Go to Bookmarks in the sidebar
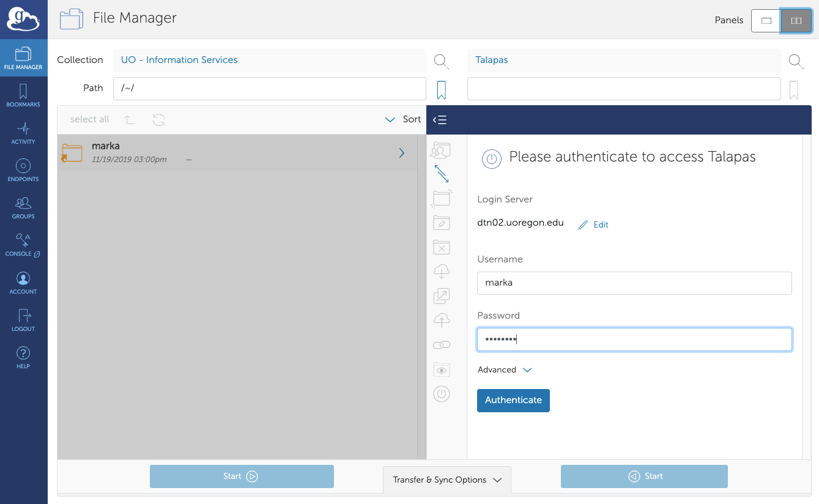The height and width of the screenshot is (504, 819). tap(23, 95)
